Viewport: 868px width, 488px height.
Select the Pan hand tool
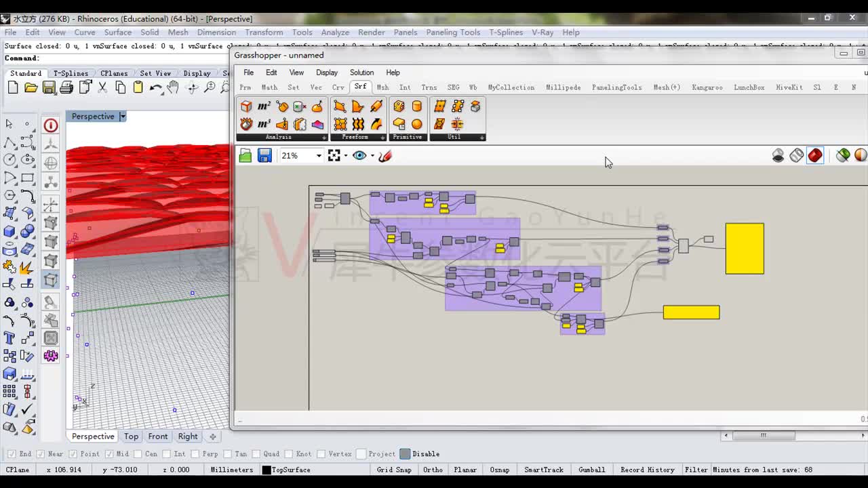point(174,87)
